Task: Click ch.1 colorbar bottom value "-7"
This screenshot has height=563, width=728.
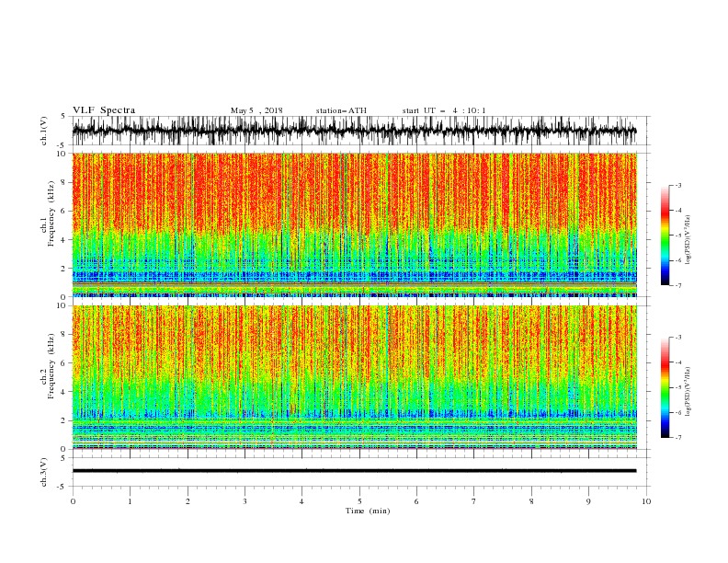Action: click(678, 285)
